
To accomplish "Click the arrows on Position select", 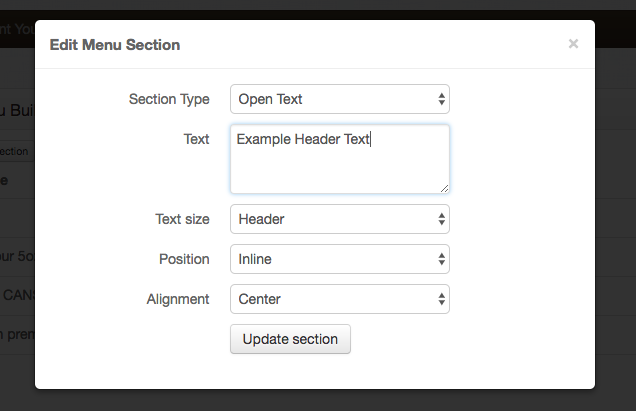I will (441, 259).
